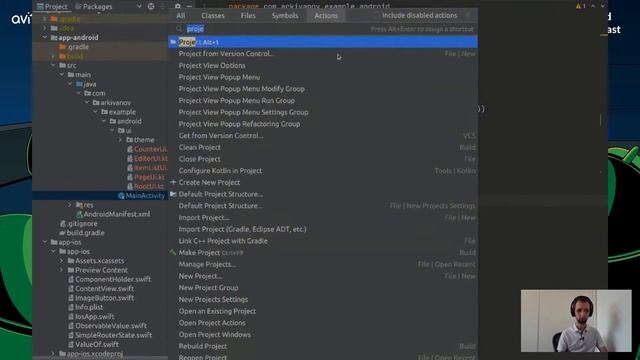The height and width of the screenshot is (360, 640).
Task: Toggle Include disabled actions checkbox
Action: pyautogui.click(x=376, y=16)
